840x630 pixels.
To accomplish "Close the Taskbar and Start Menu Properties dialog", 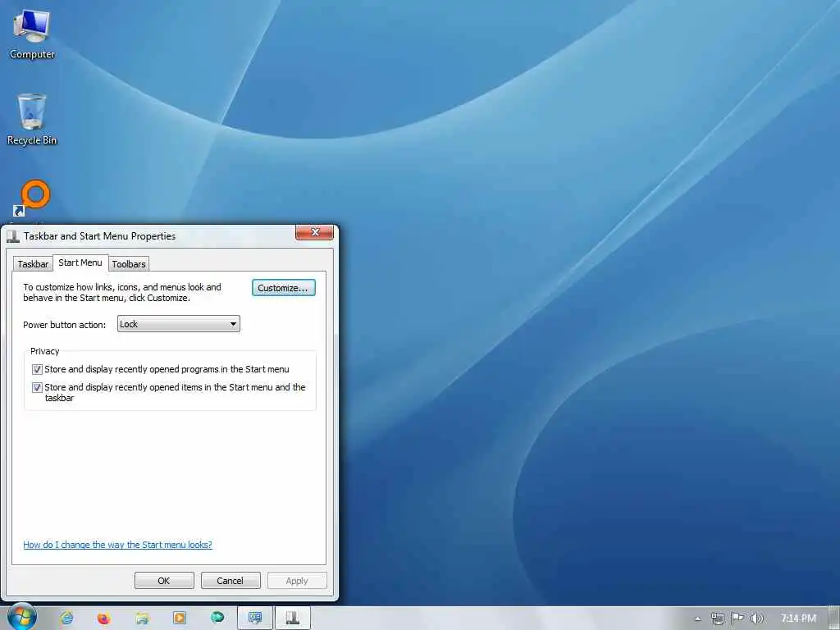I will [314, 232].
